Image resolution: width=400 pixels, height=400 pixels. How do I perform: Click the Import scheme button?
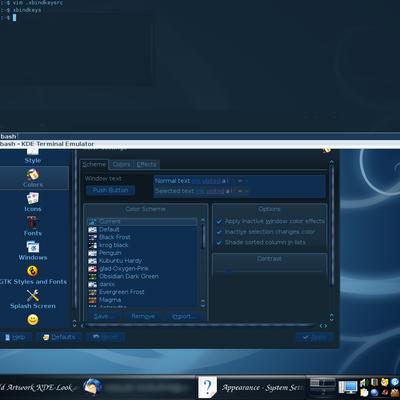[182, 316]
